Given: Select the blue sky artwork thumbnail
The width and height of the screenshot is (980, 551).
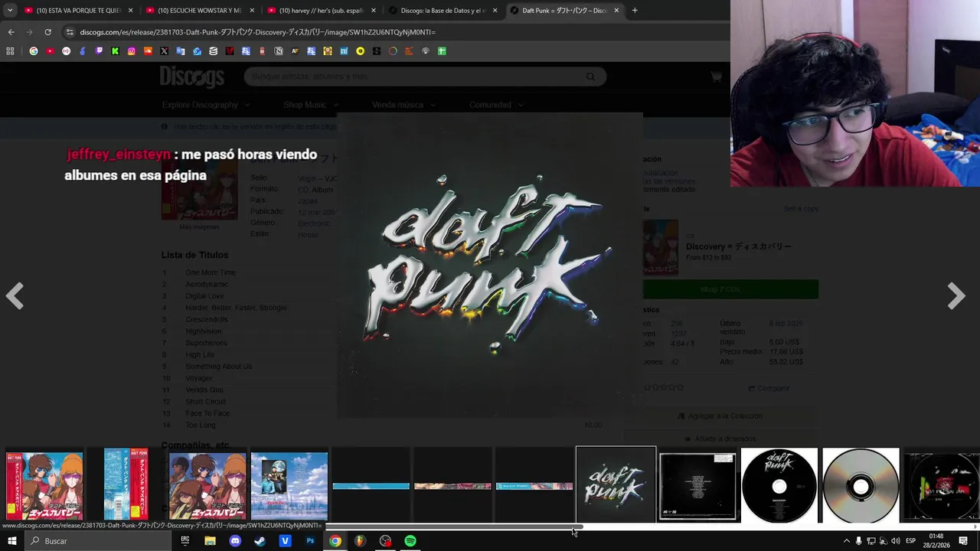Looking at the screenshot, I should [x=289, y=486].
